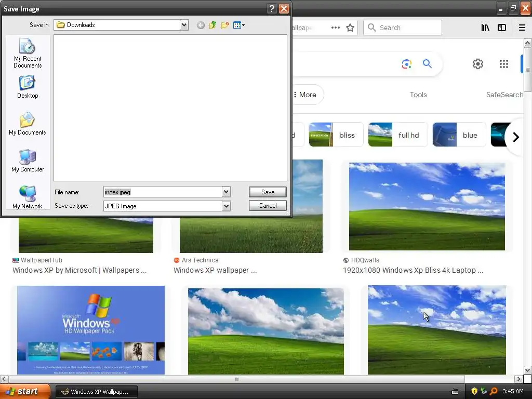Click the Cancel button
532x399 pixels.
coord(268,206)
